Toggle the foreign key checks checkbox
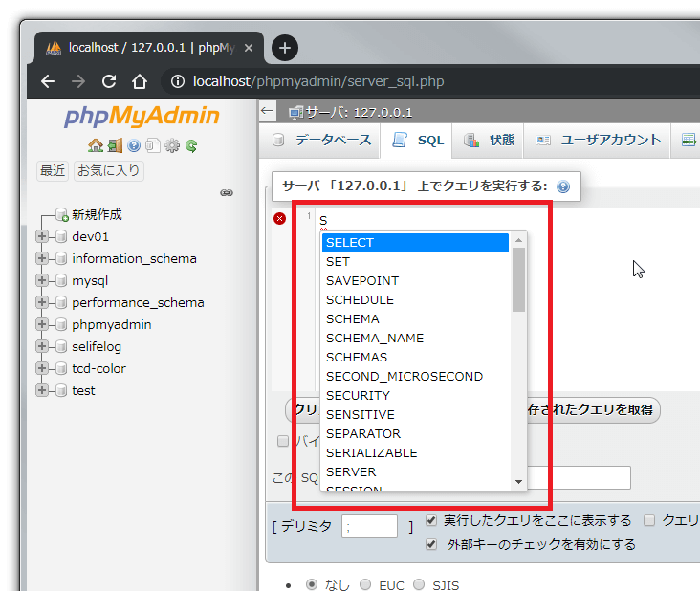The width and height of the screenshot is (700, 591). pos(431,544)
